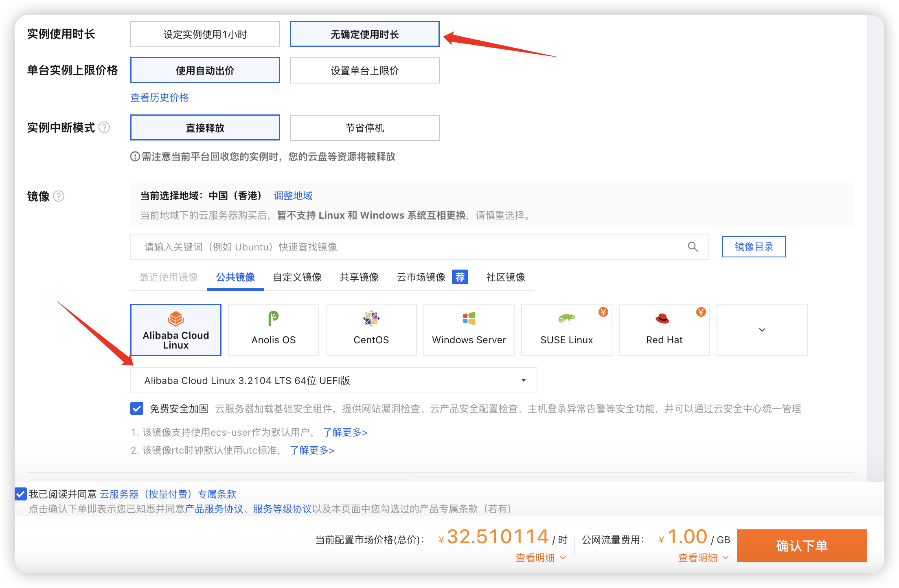Select 无确定使用时长 option

click(364, 34)
